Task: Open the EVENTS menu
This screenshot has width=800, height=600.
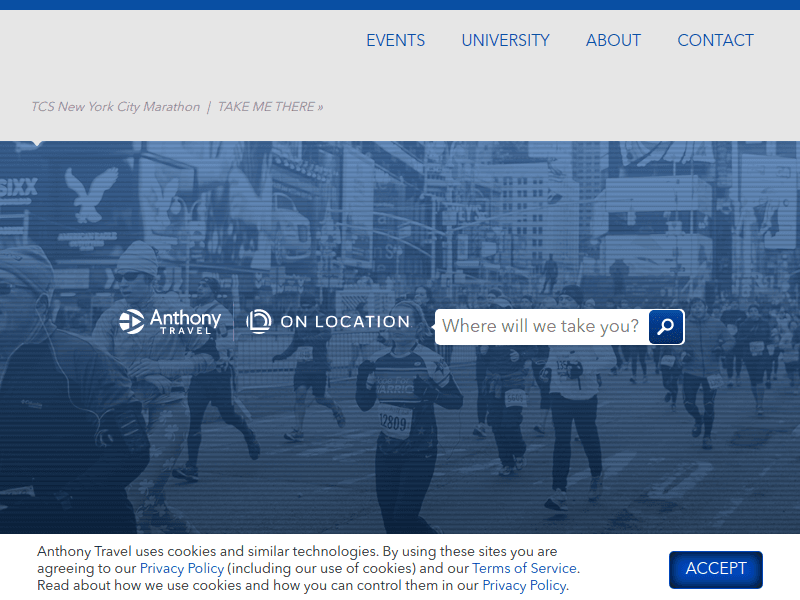Action: (x=395, y=41)
